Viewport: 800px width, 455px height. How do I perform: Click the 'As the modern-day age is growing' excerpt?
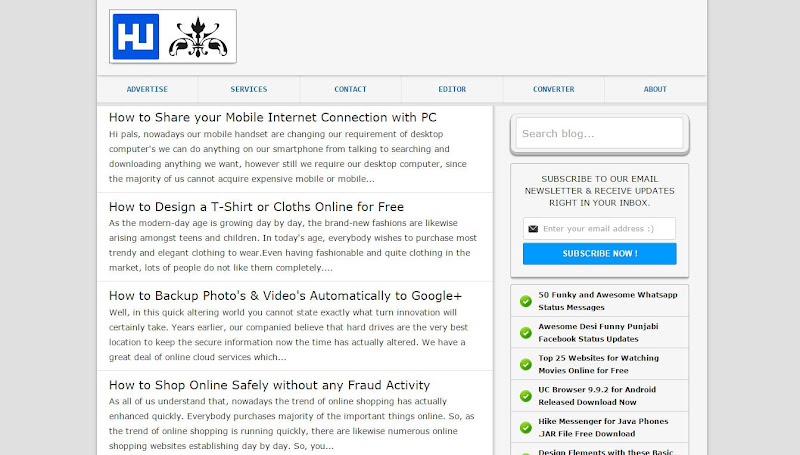click(x=293, y=245)
